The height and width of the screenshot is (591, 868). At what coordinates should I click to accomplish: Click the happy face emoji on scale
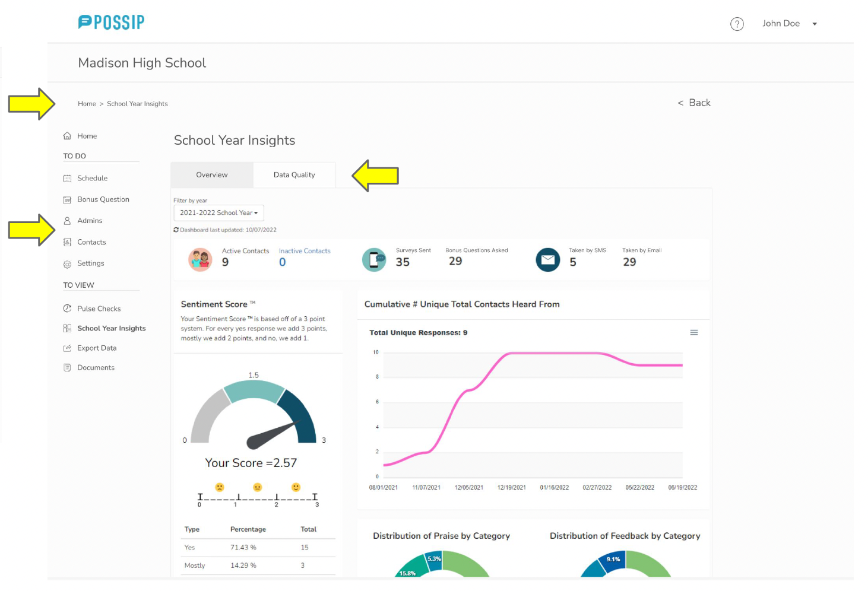point(296,488)
